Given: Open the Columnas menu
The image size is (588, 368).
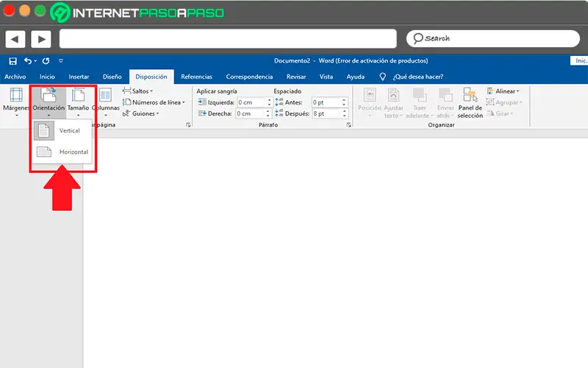Looking at the screenshot, I should tap(106, 102).
